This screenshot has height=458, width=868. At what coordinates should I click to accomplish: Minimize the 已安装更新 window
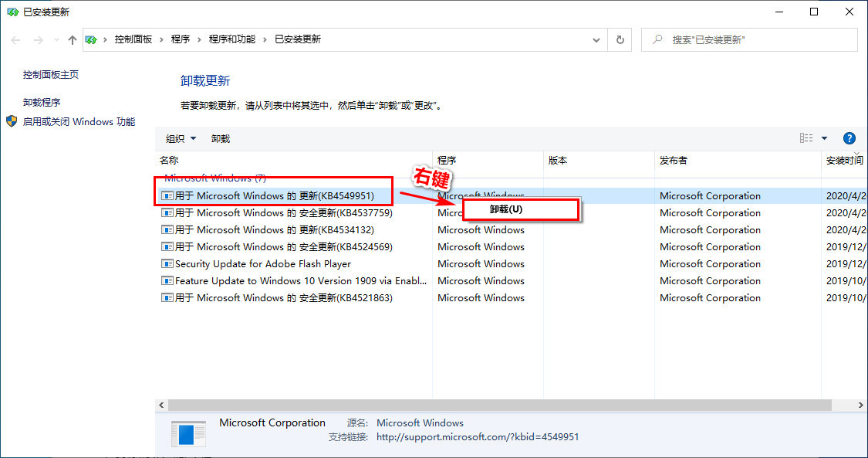(x=778, y=12)
